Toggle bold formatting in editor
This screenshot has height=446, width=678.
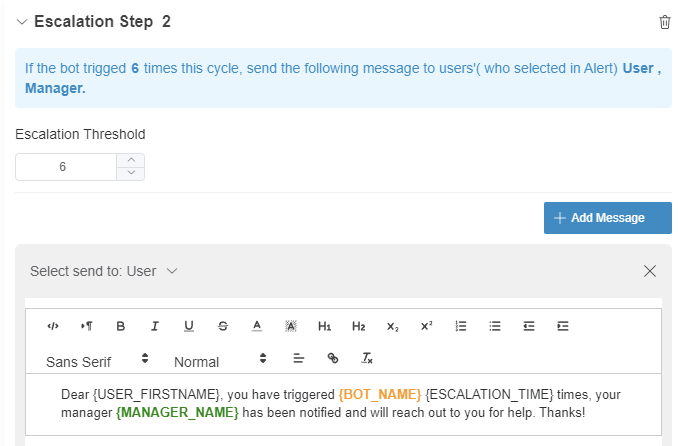[x=120, y=326]
